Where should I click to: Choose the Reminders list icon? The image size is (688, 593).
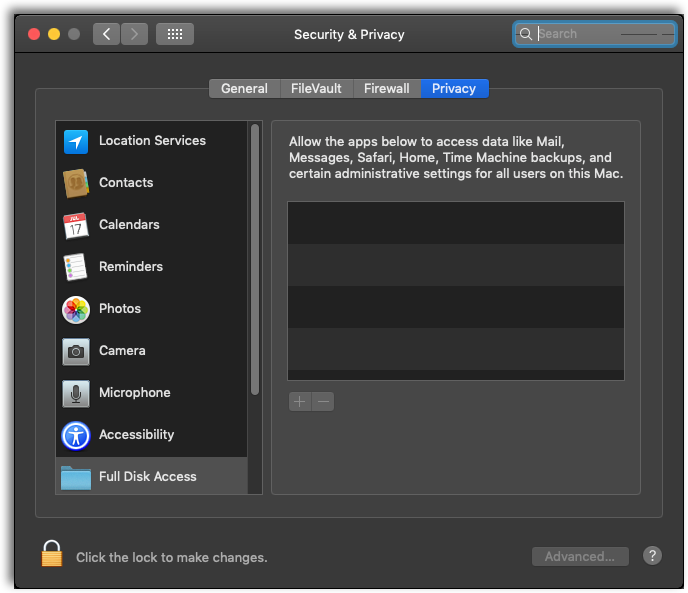pos(76,267)
